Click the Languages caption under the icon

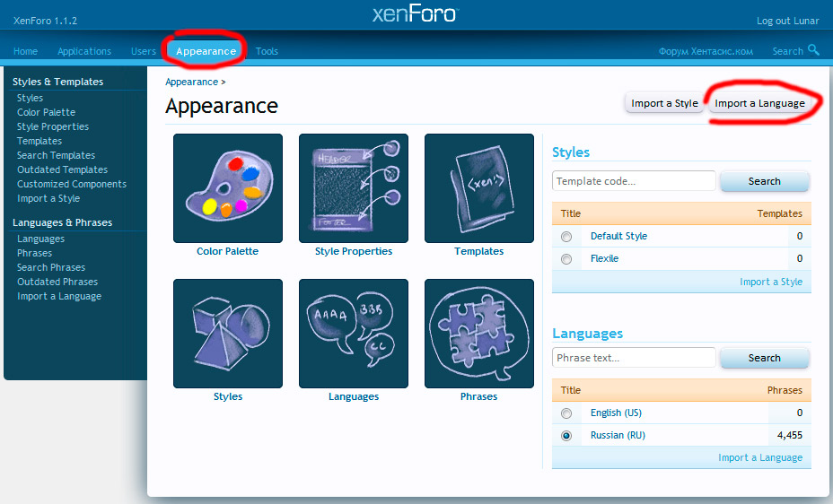click(x=354, y=397)
